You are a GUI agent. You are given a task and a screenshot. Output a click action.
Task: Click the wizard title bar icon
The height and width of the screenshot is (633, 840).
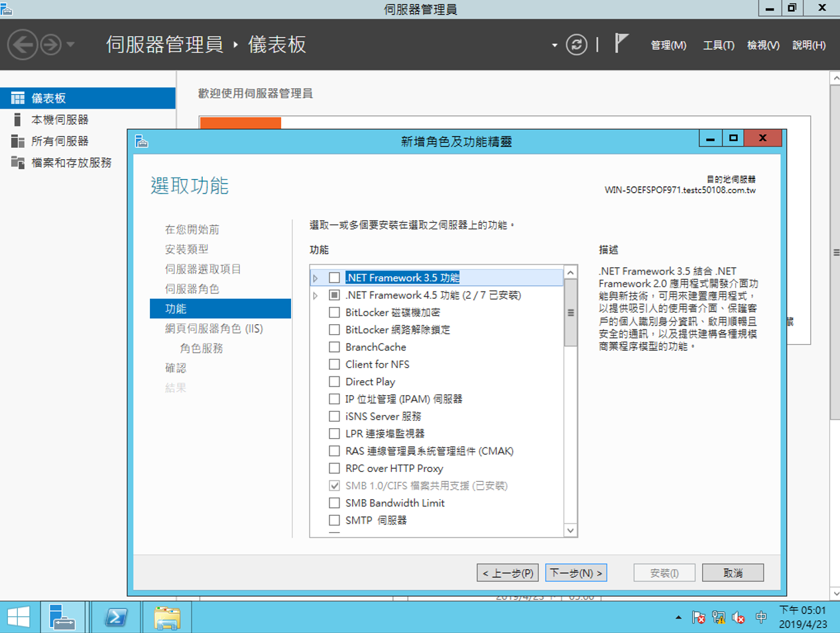coord(141,141)
